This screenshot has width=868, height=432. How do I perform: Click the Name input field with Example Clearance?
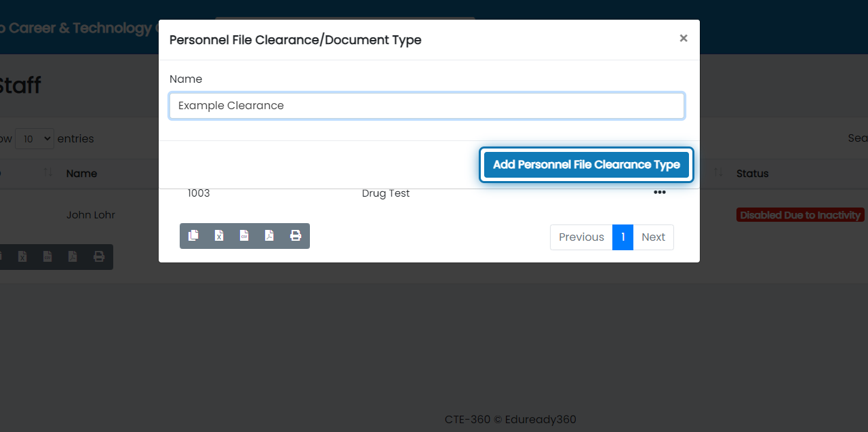pyautogui.click(x=427, y=106)
